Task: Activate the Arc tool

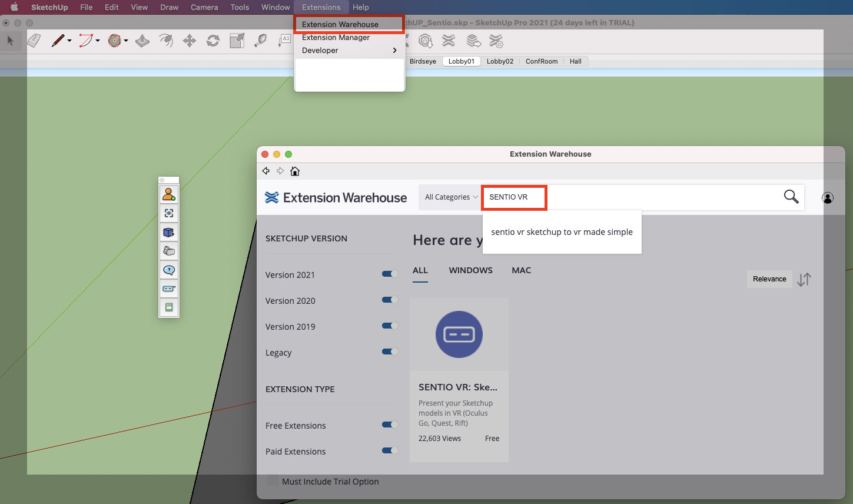Action: tap(86, 41)
